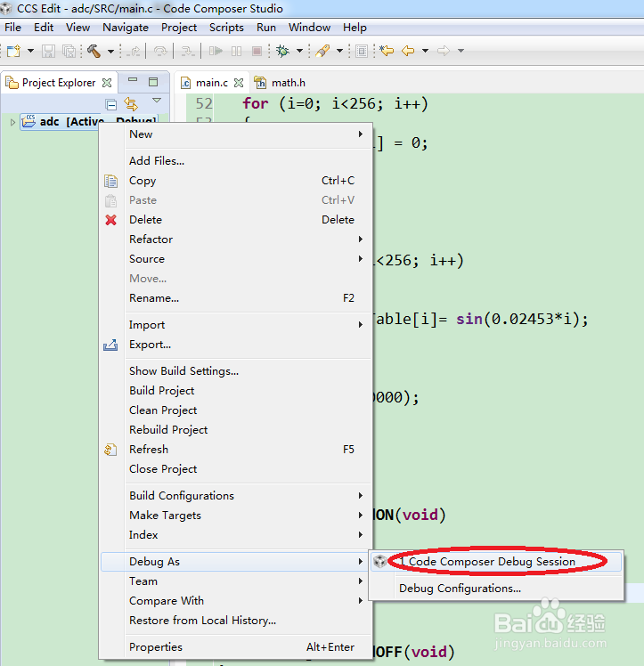Expand the New submenu in context menu

point(236,134)
